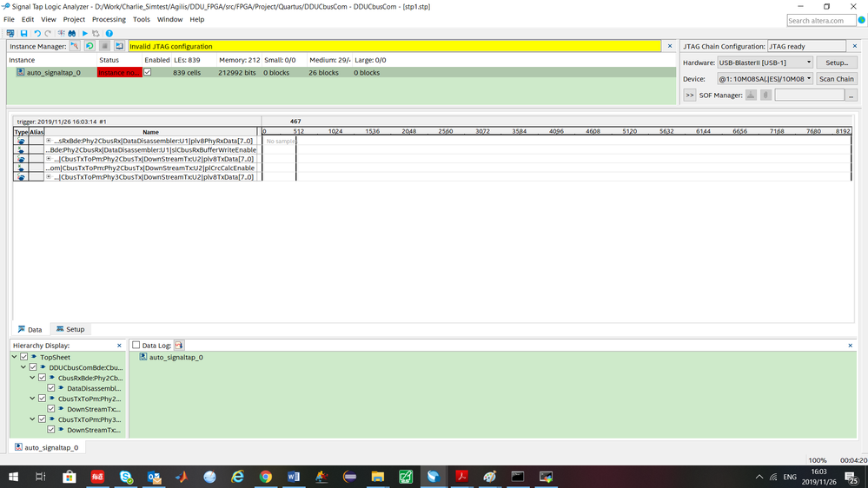The height and width of the screenshot is (488, 868).
Task: Click the Search altera.com field
Action: pyautogui.click(x=821, y=21)
